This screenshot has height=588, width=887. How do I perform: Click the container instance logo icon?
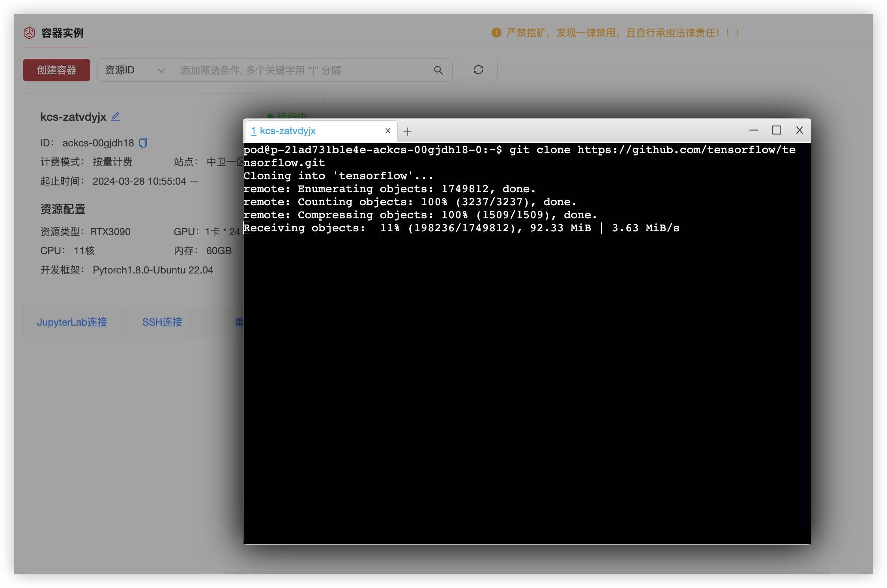click(x=29, y=33)
